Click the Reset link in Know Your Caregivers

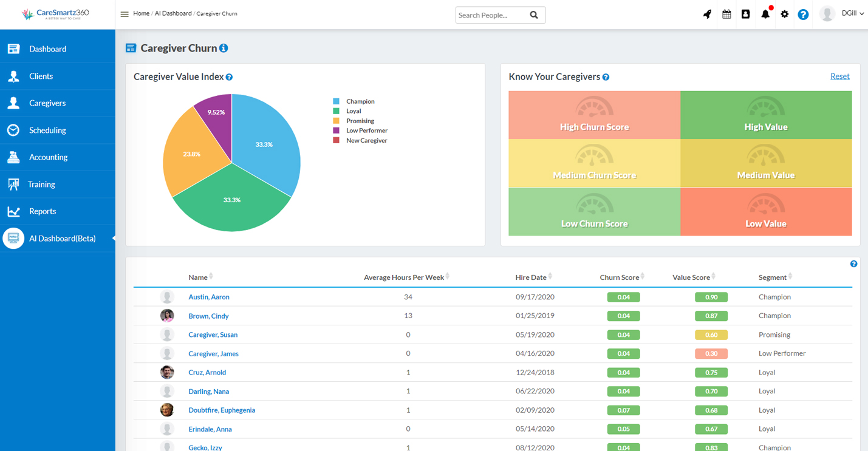click(x=839, y=76)
